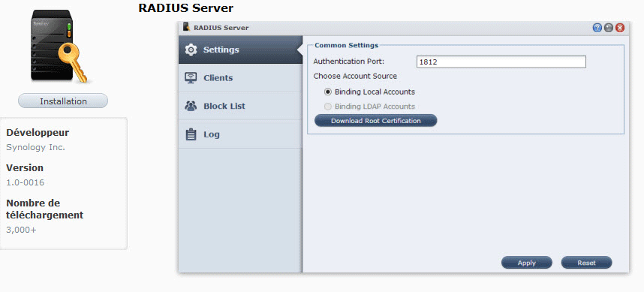Open the Log tab
This screenshot has height=292, width=644.
241,134
